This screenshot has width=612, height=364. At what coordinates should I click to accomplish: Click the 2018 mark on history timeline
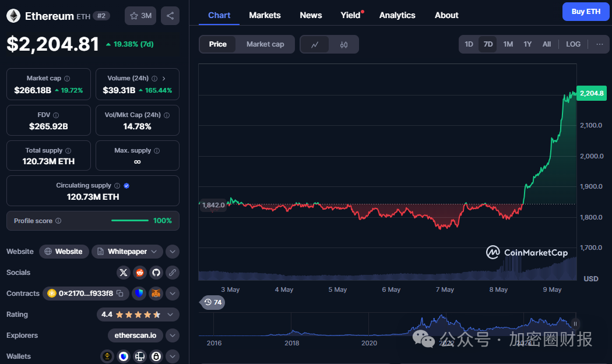tap(291, 343)
